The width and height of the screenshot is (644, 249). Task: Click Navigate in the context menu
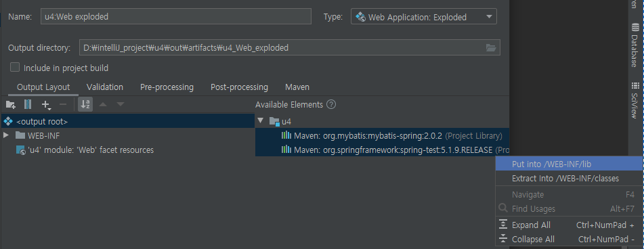click(570, 194)
